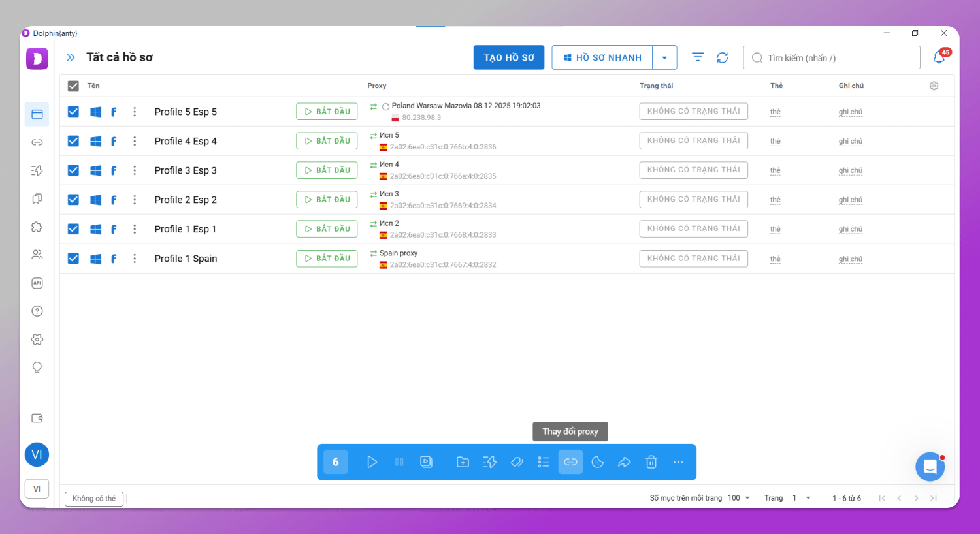Viewport: 980px width, 534px height.
Task: Select the Teams icon in the sidebar
Action: [37, 255]
